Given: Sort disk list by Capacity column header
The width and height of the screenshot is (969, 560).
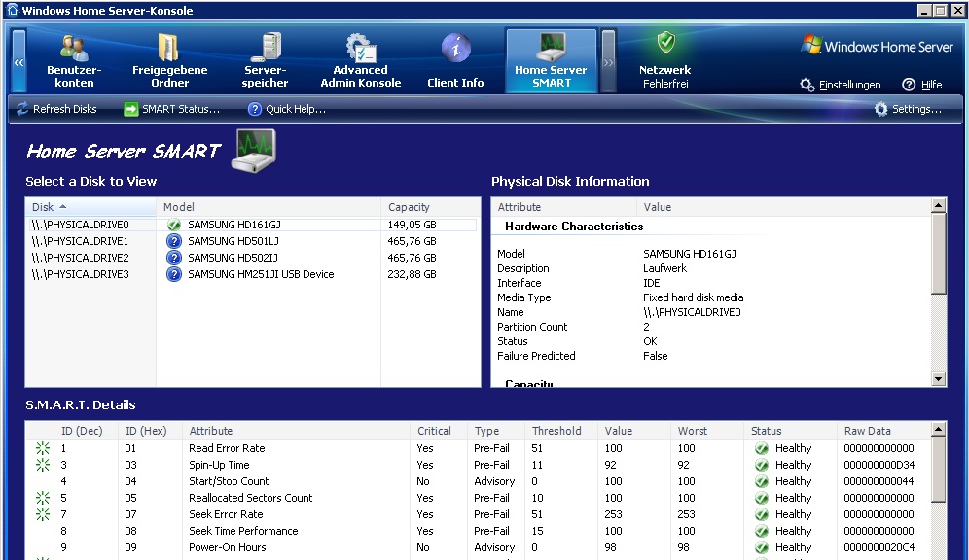Looking at the screenshot, I should pyautogui.click(x=430, y=207).
